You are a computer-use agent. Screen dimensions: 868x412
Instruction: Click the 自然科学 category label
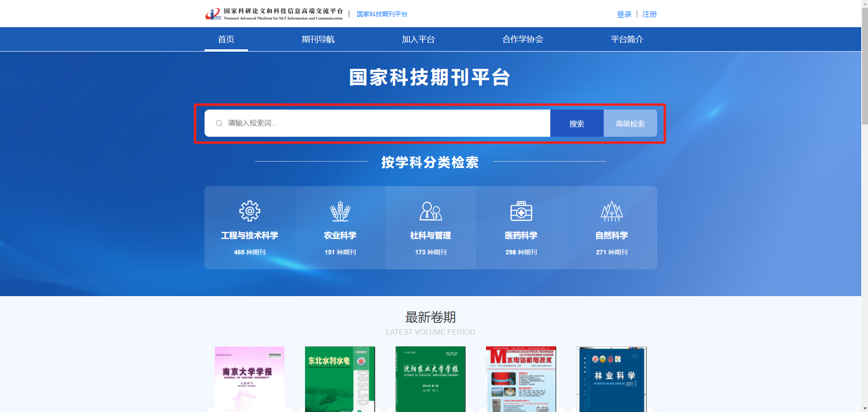612,235
